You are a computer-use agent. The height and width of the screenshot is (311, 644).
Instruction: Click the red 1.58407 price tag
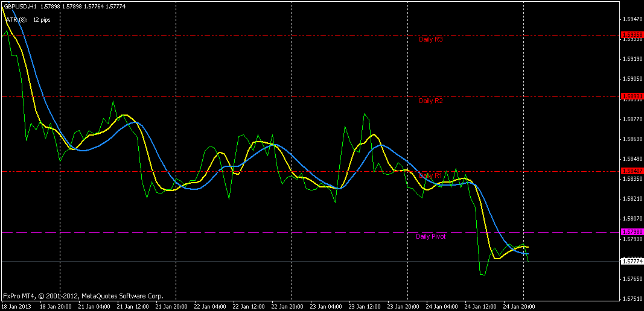632,171
